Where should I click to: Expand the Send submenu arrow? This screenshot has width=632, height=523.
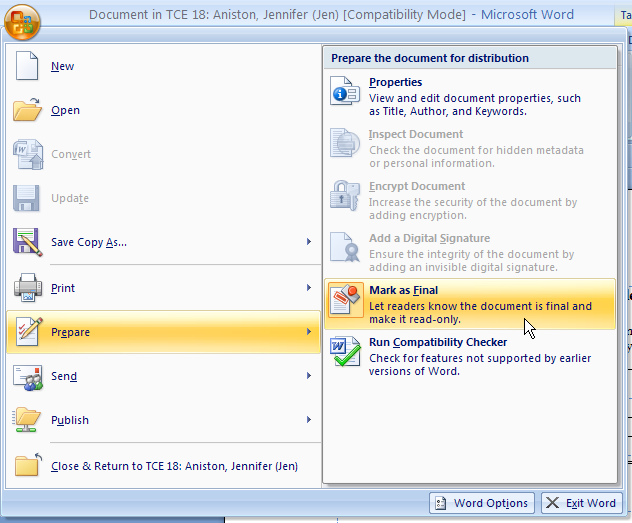(x=309, y=376)
